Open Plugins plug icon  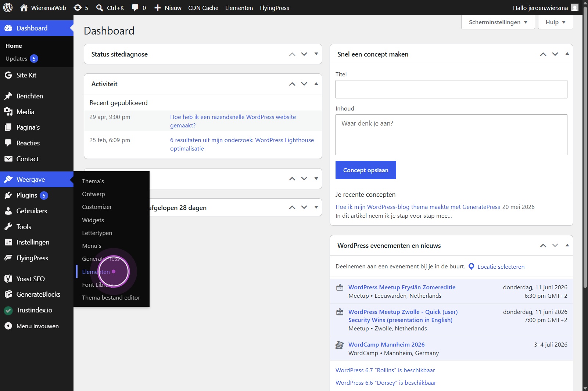point(8,195)
